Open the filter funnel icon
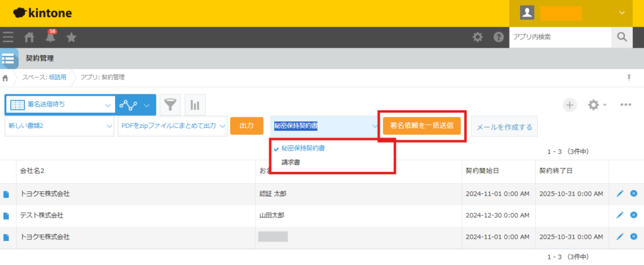The image size is (644, 265). 170,104
